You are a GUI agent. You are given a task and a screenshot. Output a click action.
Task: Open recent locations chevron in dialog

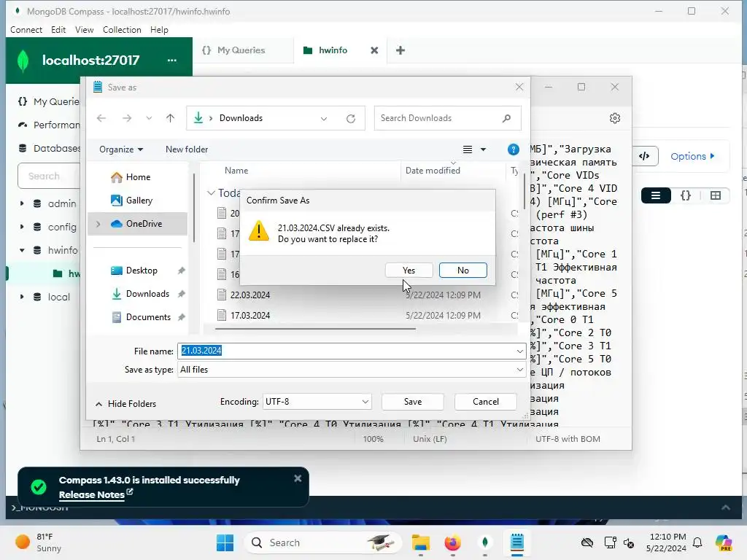tap(149, 118)
